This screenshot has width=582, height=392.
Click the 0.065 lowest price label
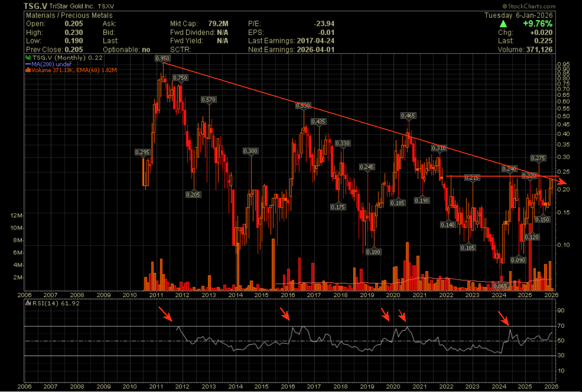pyautogui.click(x=500, y=286)
